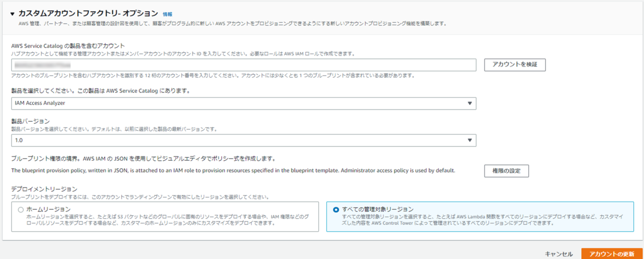The height and width of the screenshot is (259, 644).
Task: Select the ホームリージョン radio option
Action: click(x=21, y=209)
